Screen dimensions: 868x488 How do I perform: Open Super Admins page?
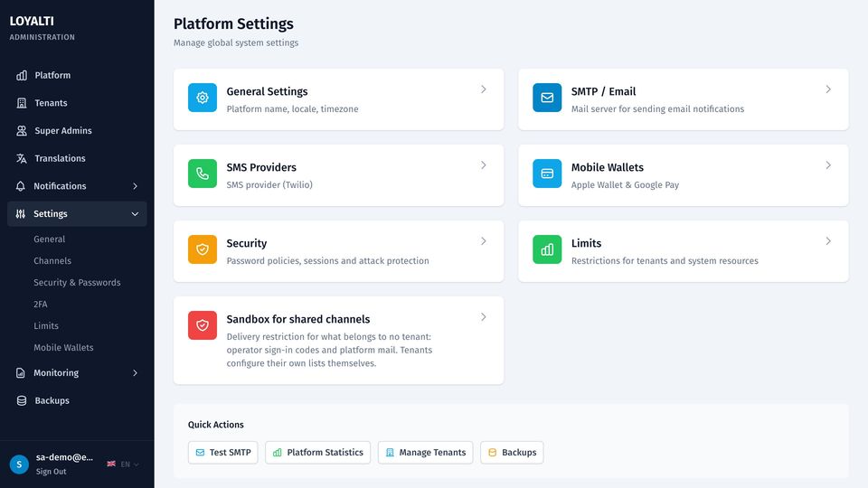[77, 130]
